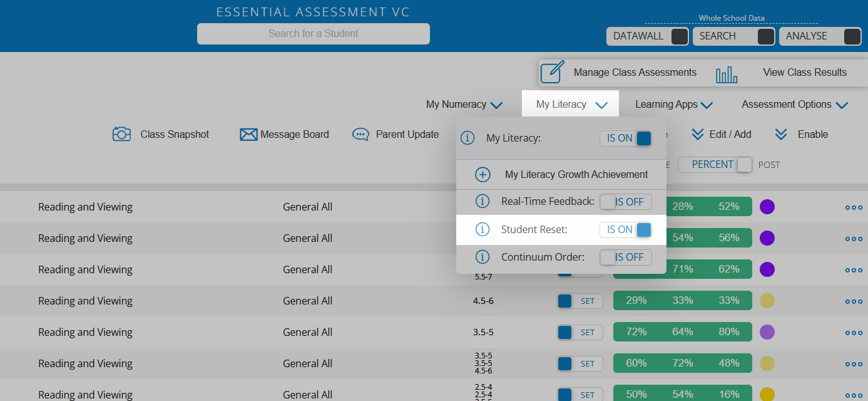Viewport: 868px width, 401px height.
Task: Expand the Enable menu
Action: [x=802, y=134]
